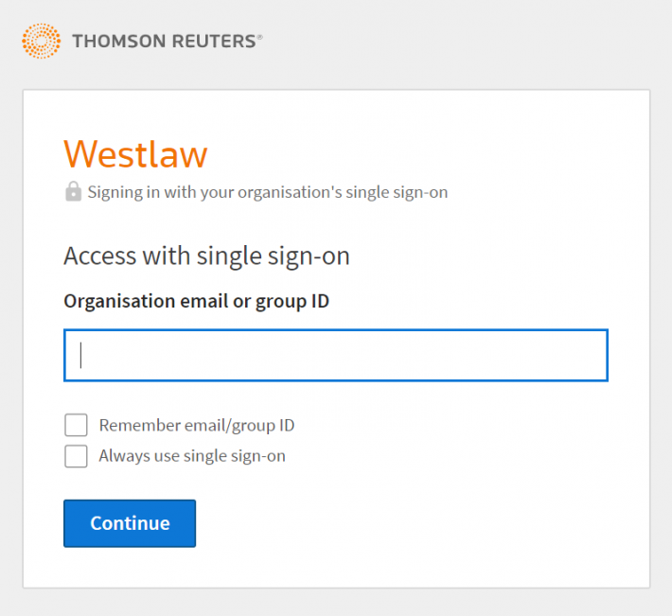
Task: Place cursor in the blue-outlined text box
Action: click(x=336, y=355)
